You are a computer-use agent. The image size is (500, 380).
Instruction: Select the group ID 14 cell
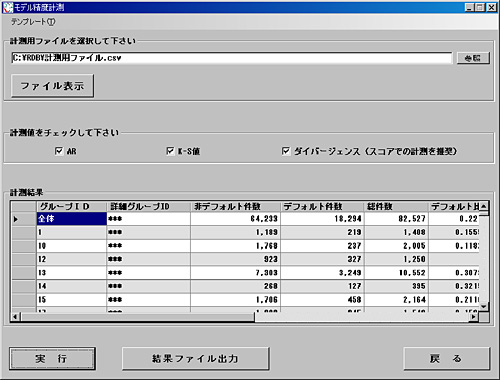click(71, 286)
